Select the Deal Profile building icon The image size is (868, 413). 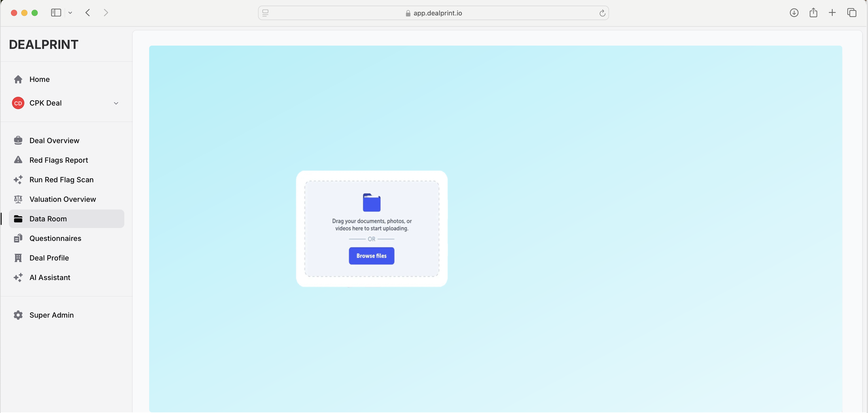coord(18,258)
